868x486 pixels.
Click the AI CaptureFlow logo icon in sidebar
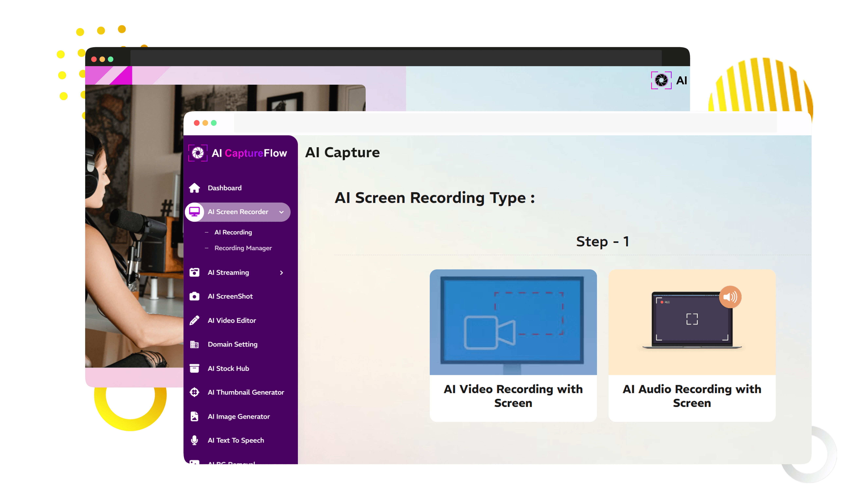198,153
